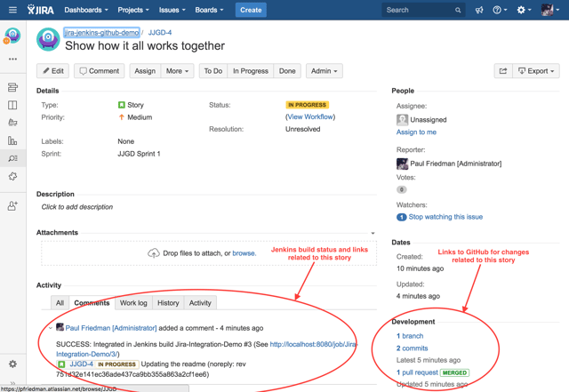
Task: Click the Assign to me link
Action: pyautogui.click(x=416, y=132)
